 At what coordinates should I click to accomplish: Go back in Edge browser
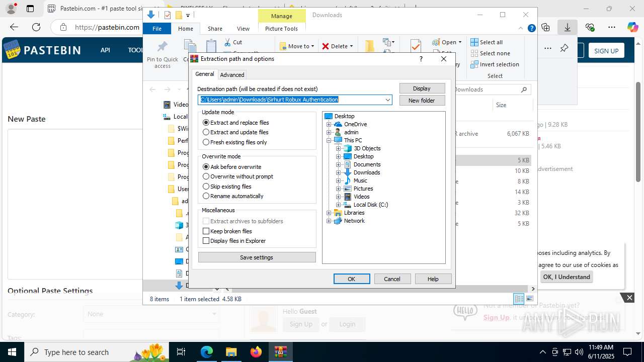pos(14,27)
